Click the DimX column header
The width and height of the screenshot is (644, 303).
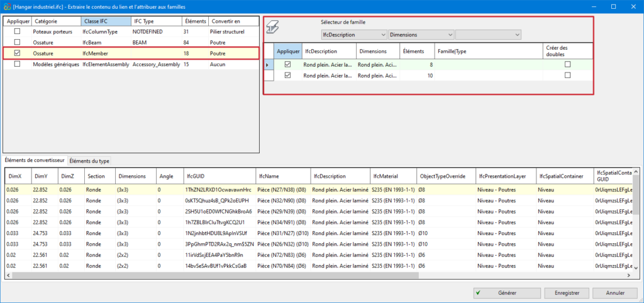[x=18, y=176]
